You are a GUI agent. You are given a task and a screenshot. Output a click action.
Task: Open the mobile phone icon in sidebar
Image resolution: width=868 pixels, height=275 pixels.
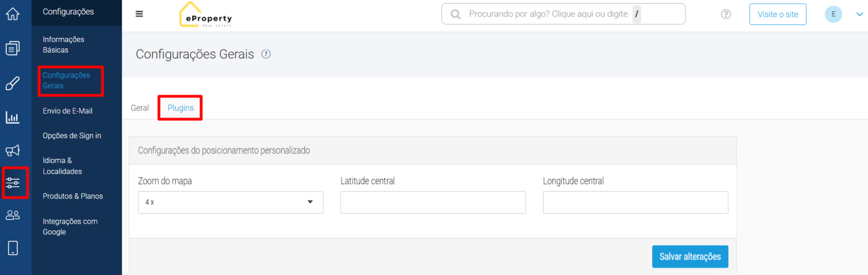tap(13, 248)
